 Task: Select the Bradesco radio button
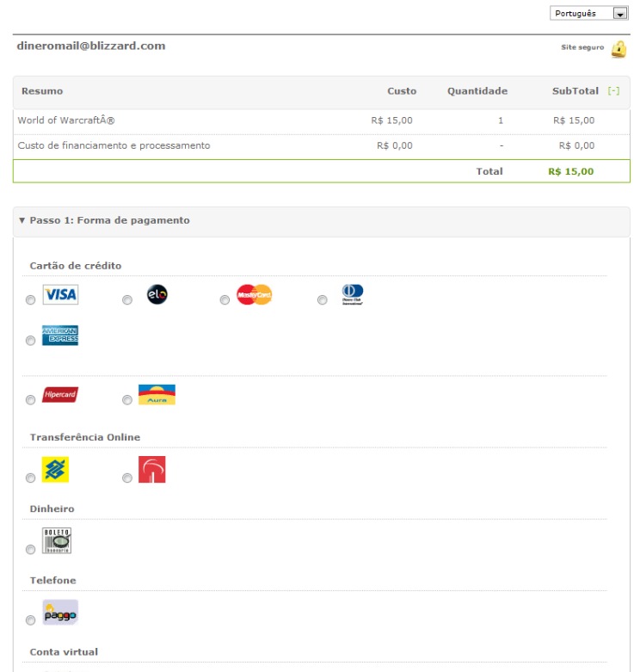tap(127, 478)
